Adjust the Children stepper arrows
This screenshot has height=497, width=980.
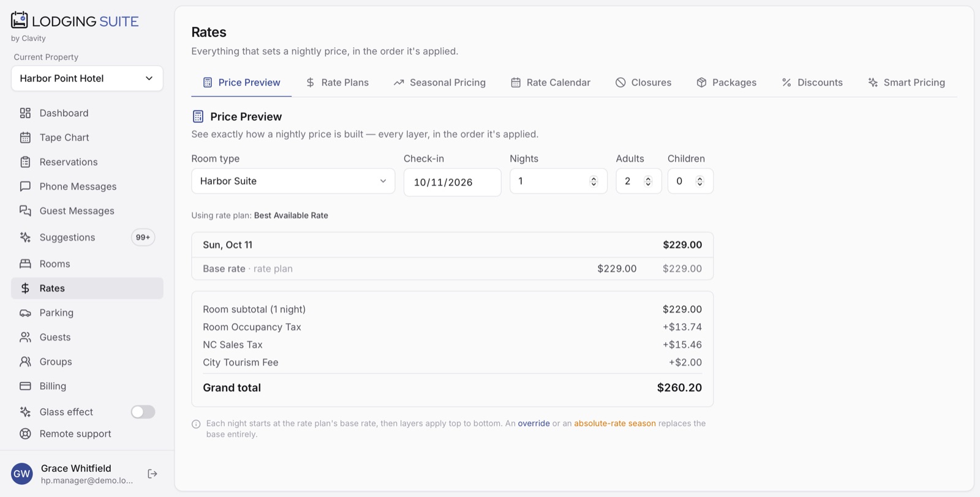[699, 181]
